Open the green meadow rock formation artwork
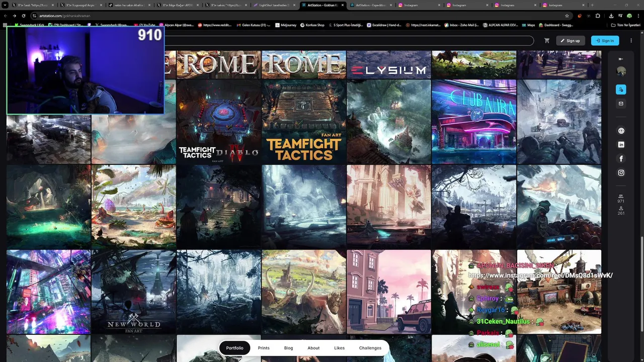Screen dimensions: 644x362 304,292
